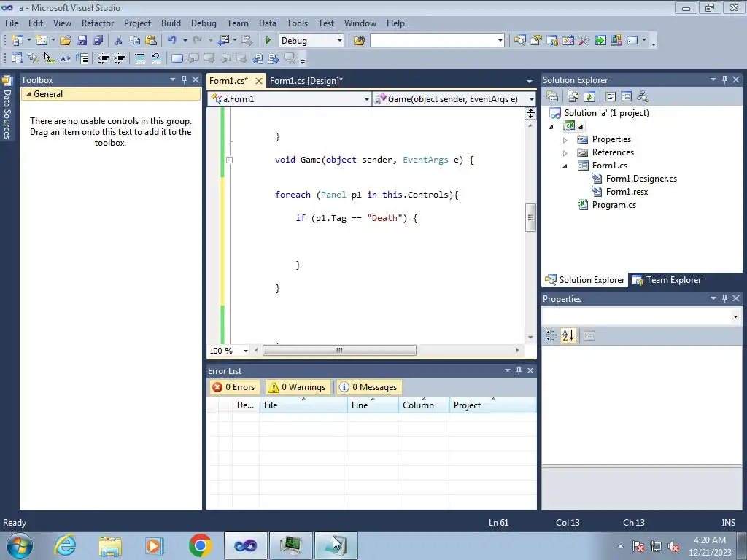
Task: Toggle the 0 Warnings filter
Action: 298,387
